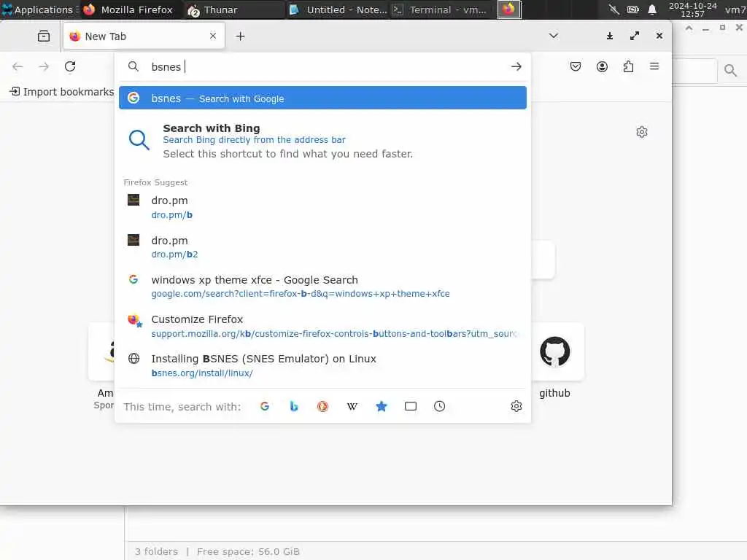747x560 pixels.
Task: Switch to Terminal taskbar item
Action: tap(440, 9)
